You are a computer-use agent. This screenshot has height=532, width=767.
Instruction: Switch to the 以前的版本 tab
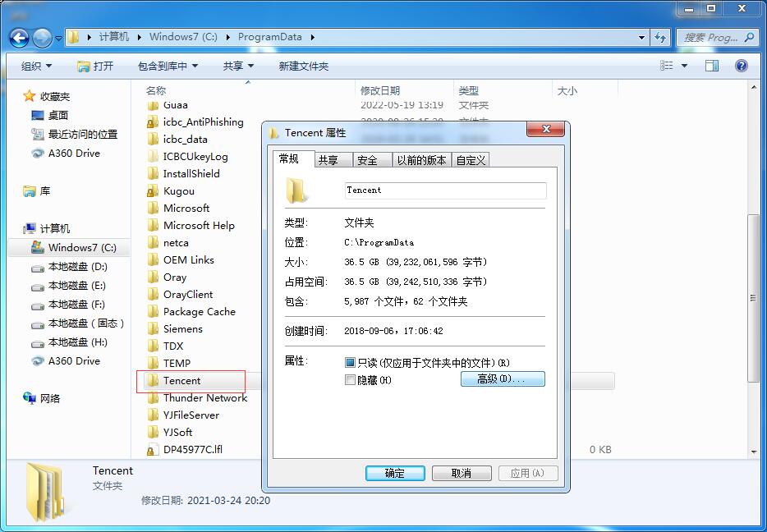coord(421,159)
